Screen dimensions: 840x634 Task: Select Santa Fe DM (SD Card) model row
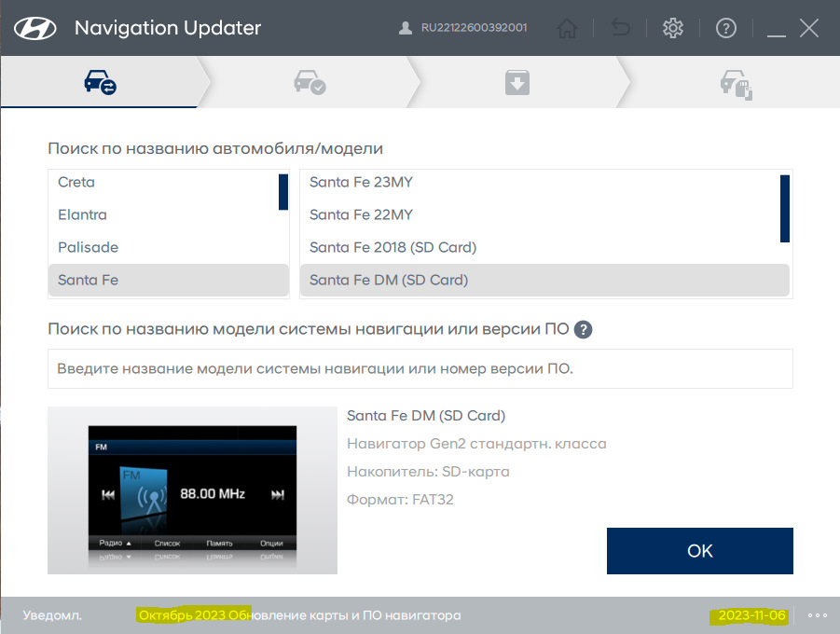click(544, 280)
